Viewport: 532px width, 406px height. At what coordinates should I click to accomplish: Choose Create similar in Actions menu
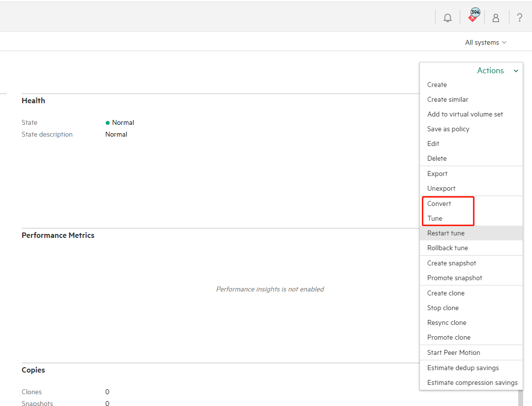[447, 99]
